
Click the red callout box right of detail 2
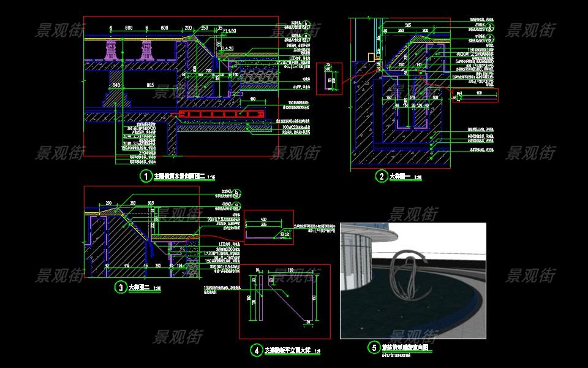[x=475, y=96]
